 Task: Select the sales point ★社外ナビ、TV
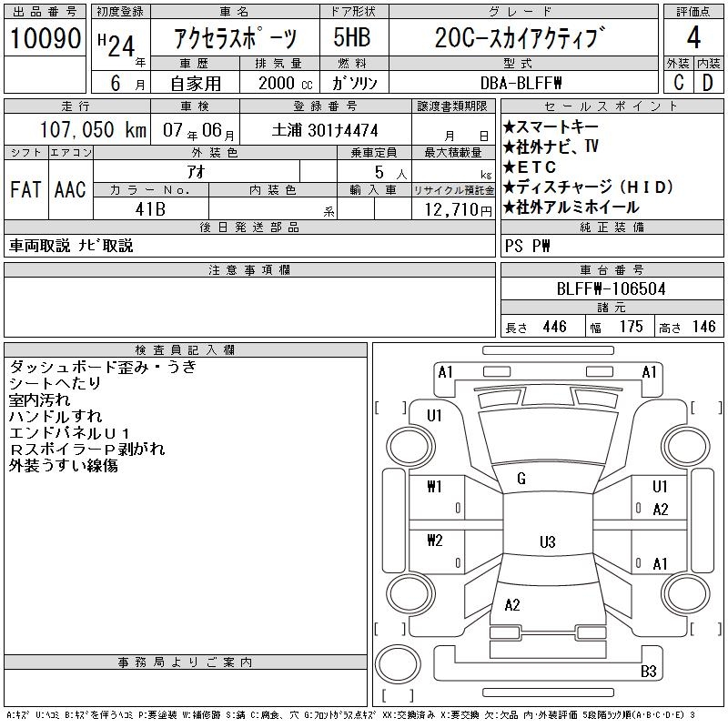pyautogui.click(x=551, y=147)
